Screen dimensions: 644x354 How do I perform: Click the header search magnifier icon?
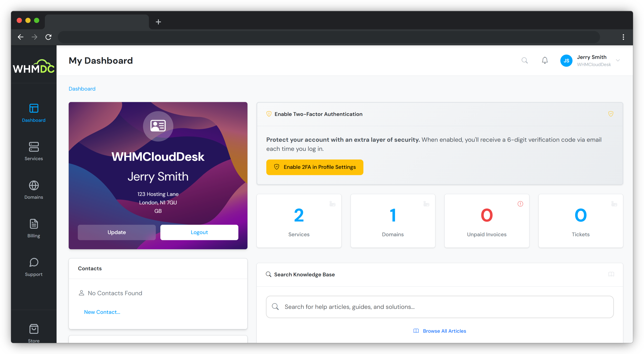(x=525, y=60)
